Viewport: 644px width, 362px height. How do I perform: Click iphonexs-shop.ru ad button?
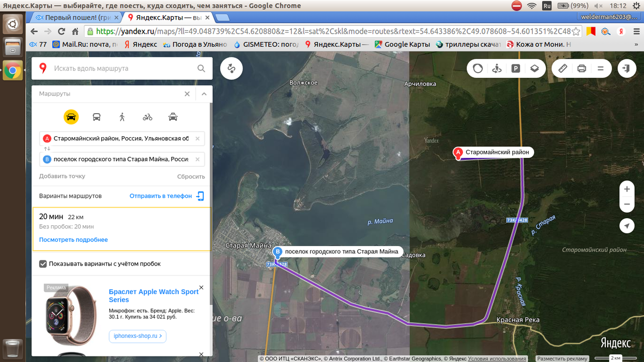(x=138, y=336)
